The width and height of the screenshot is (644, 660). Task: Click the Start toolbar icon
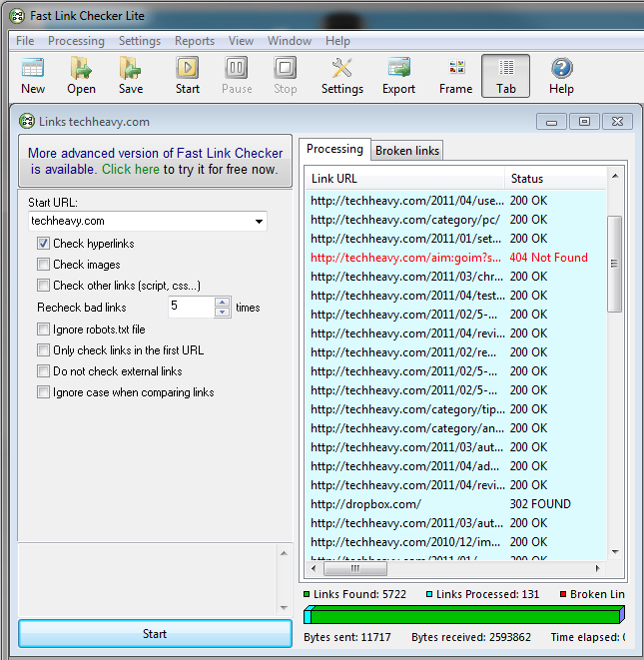coord(188,76)
